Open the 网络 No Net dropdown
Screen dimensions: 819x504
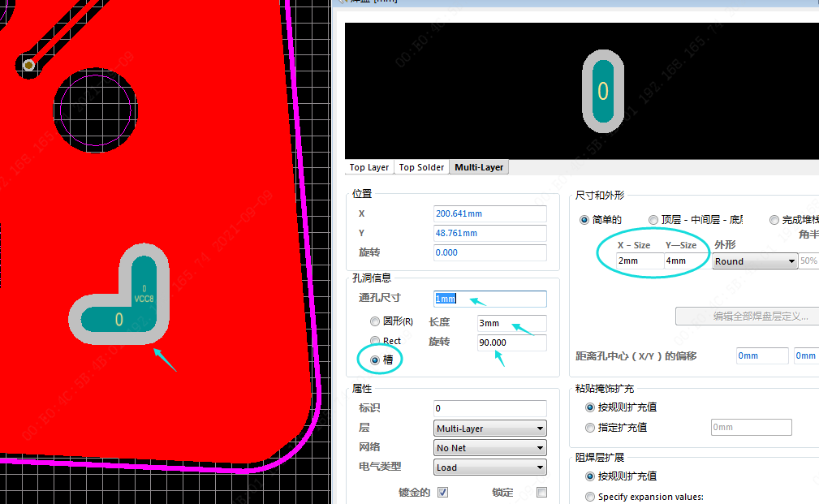coord(490,448)
